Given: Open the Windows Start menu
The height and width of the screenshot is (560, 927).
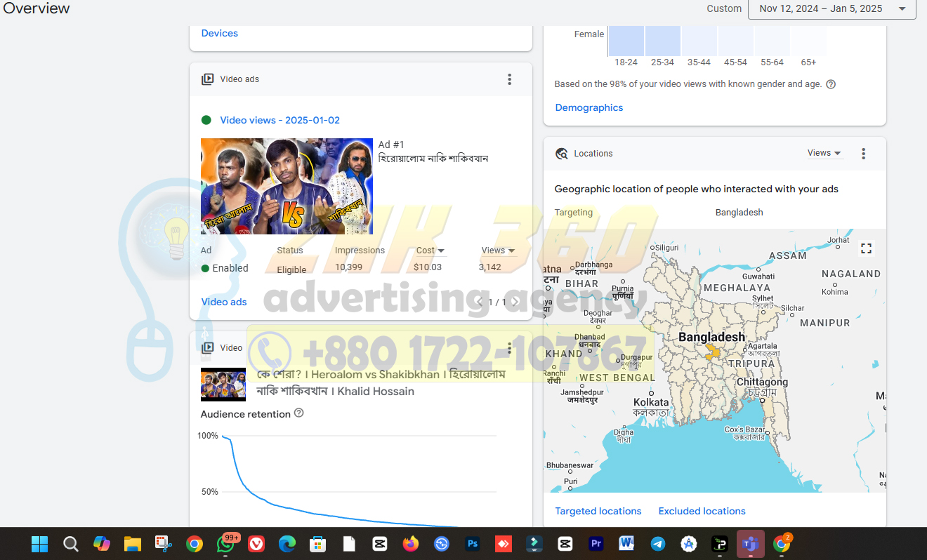Looking at the screenshot, I should pos(39,544).
